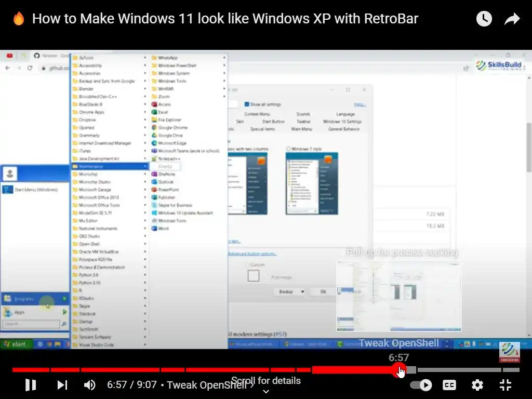This screenshot has width=532, height=399.
Task: Select the Windows 7 style radio button
Action: coord(288,149)
